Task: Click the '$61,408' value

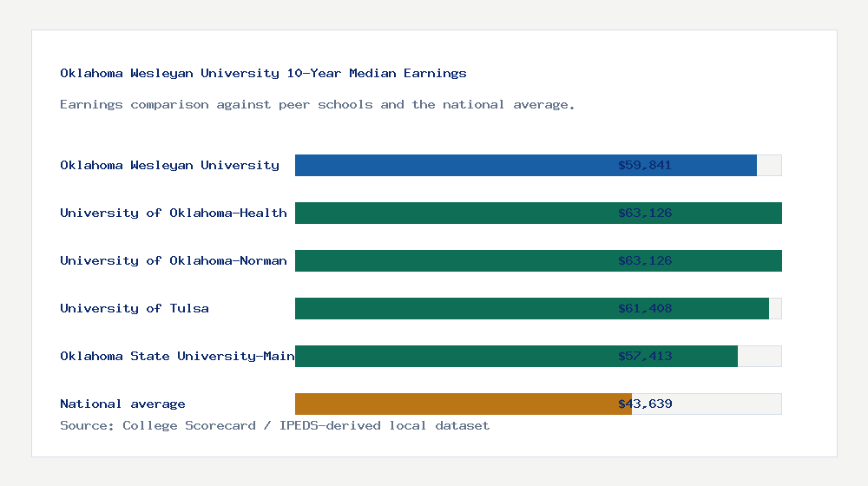Action: [645, 308]
